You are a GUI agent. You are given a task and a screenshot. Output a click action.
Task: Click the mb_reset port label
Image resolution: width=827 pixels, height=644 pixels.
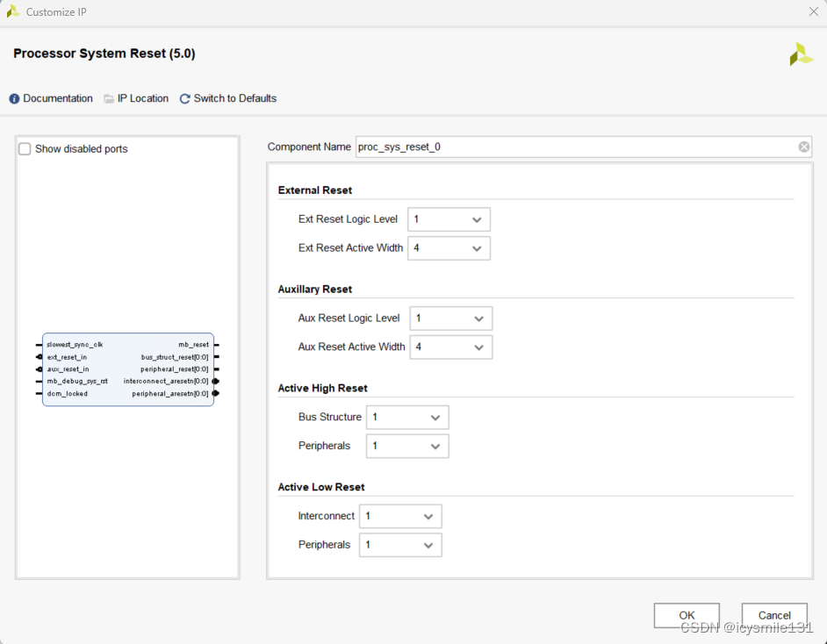click(x=193, y=345)
